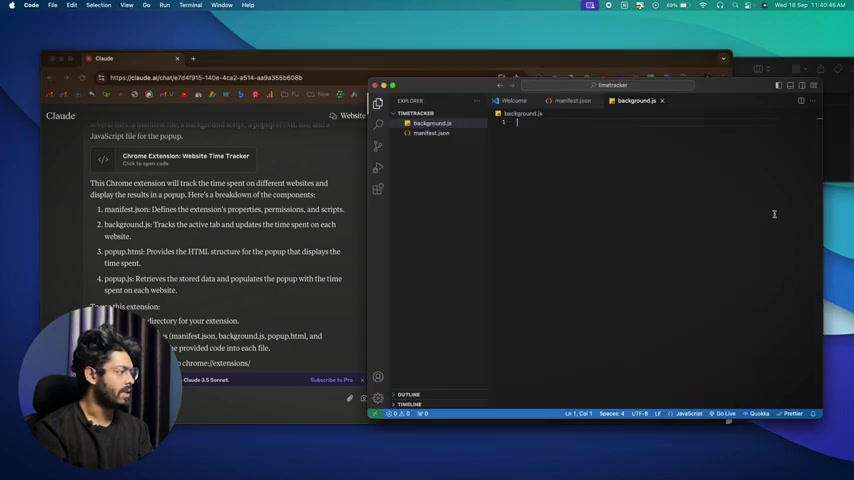854x480 pixels.
Task: Go back using VS Code title bar arrow
Action: coord(500,86)
